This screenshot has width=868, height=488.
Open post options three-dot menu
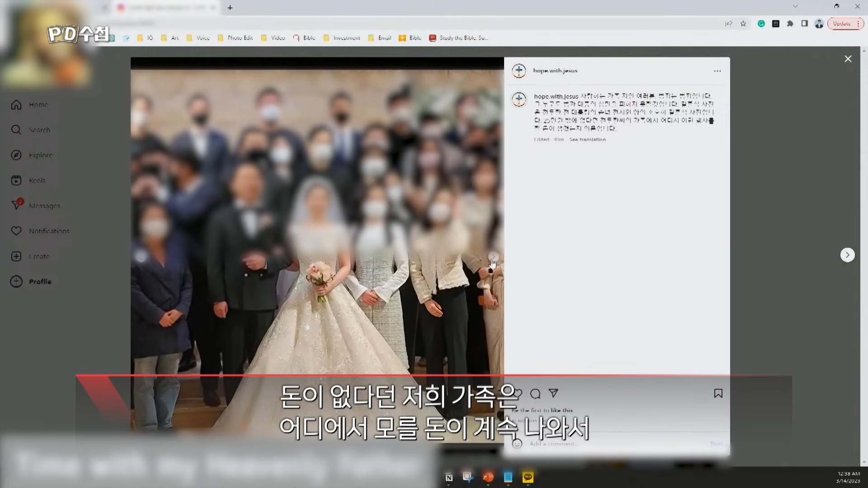pos(717,71)
